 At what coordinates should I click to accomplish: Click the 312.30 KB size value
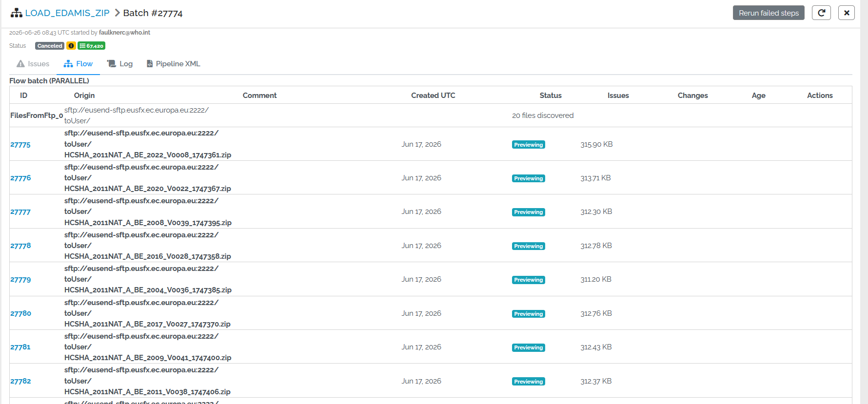(596, 212)
